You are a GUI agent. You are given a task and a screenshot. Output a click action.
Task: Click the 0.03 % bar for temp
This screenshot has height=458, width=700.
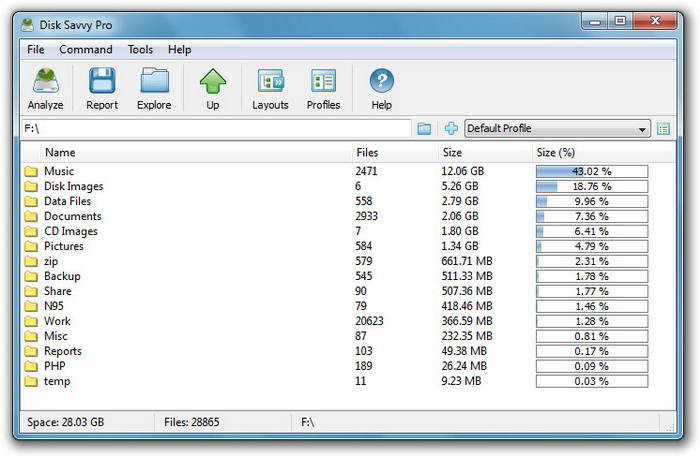pyautogui.click(x=592, y=381)
